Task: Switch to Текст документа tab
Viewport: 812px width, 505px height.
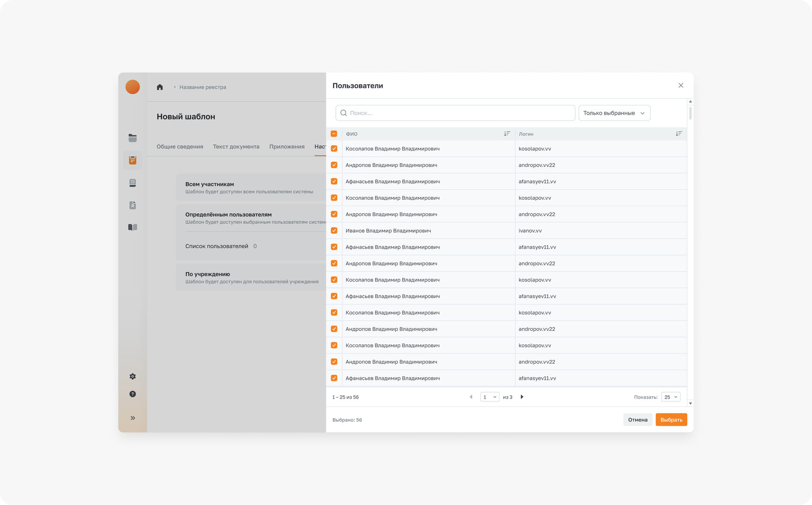Action: (236, 147)
